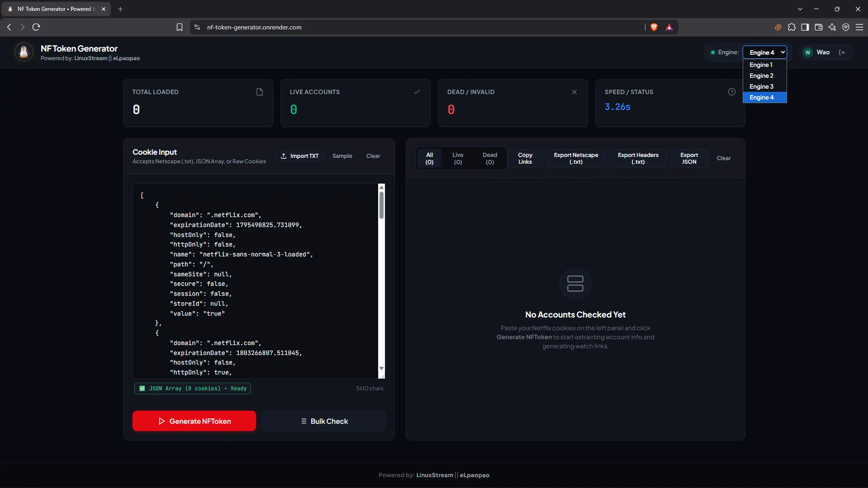The width and height of the screenshot is (868, 488).
Task: Reload the page
Action: click(36, 27)
